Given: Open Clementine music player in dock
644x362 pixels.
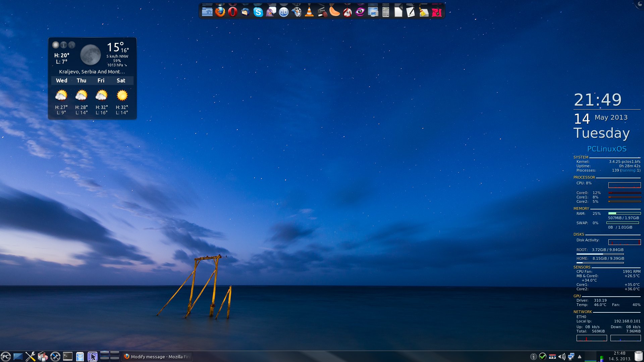Looking at the screenshot, I should click(x=334, y=12).
